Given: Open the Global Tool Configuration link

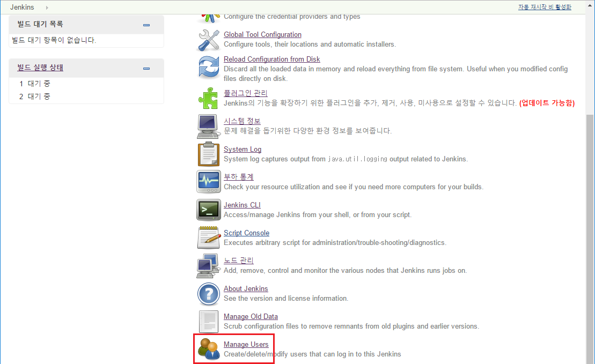Looking at the screenshot, I should click(262, 34).
